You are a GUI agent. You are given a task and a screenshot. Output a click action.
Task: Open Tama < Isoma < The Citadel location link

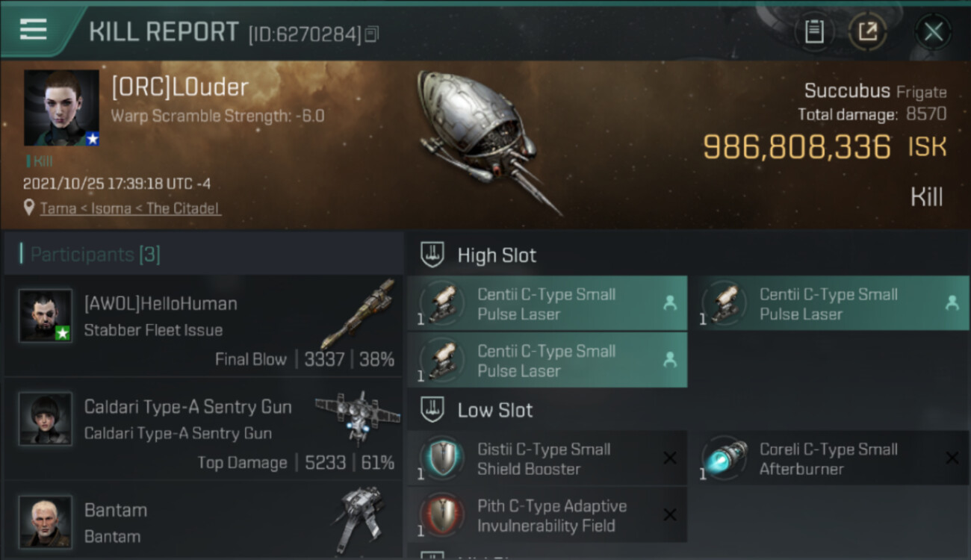(x=130, y=208)
